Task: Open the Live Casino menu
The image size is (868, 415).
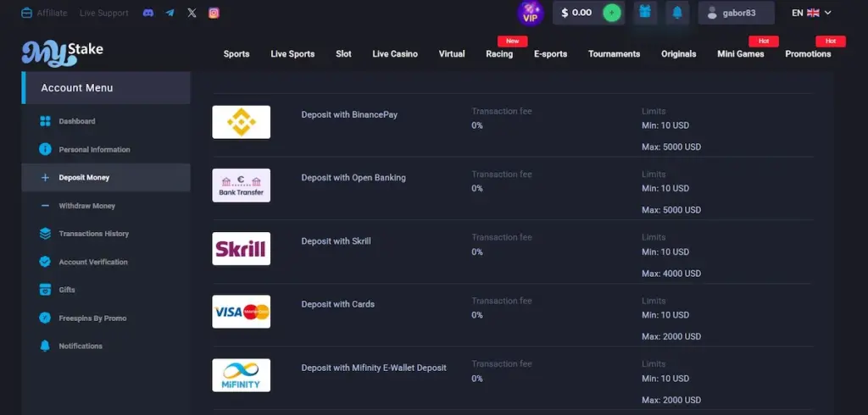Action: (x=395, y=53)
